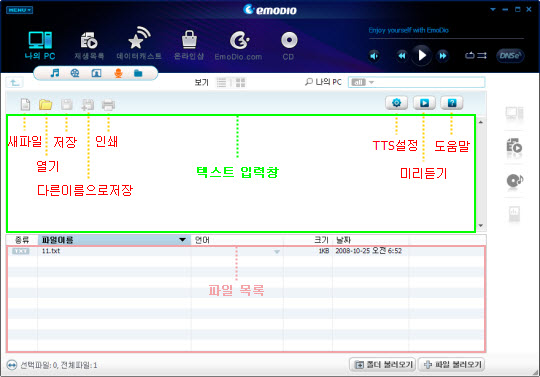The image size is (540, 377).
Task: Click the print (인쇄) icon
Action: [108, 105]
